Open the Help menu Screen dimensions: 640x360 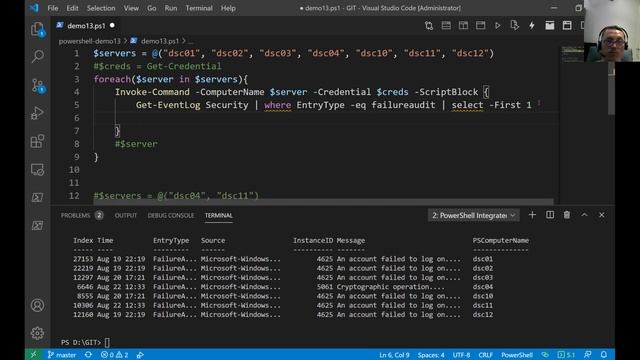point(228,8)
